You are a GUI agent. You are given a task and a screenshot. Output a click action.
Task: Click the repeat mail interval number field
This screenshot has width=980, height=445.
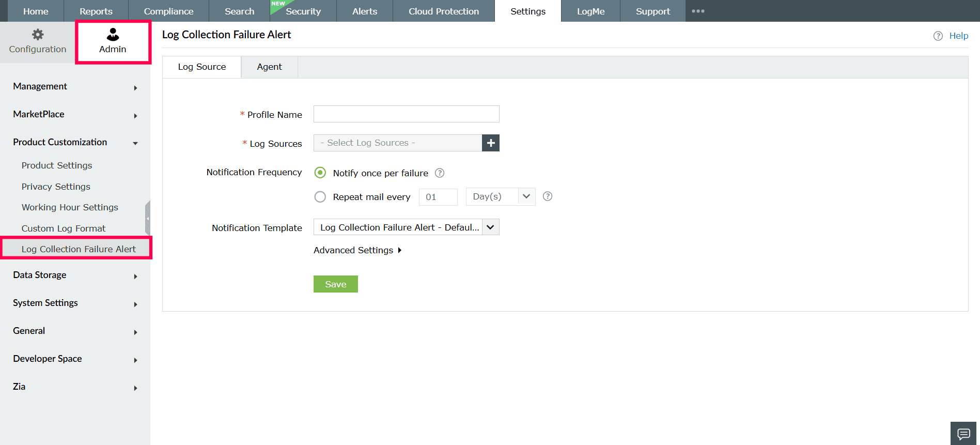438,197
